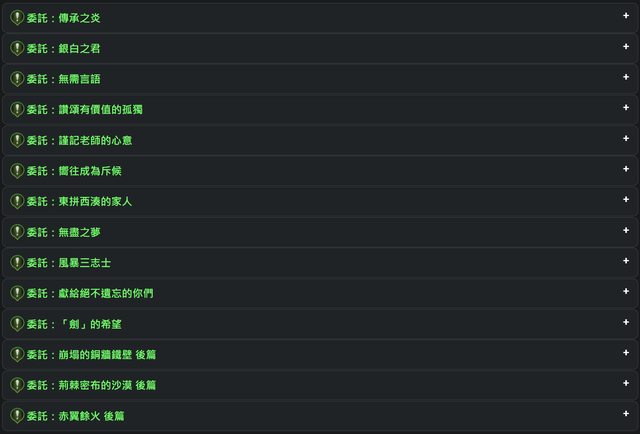Click quest icon next to 讚頌有價值的孤獨
Image resolution: width=640 pixels, height=434 pixels.
(x=16, y=110)
